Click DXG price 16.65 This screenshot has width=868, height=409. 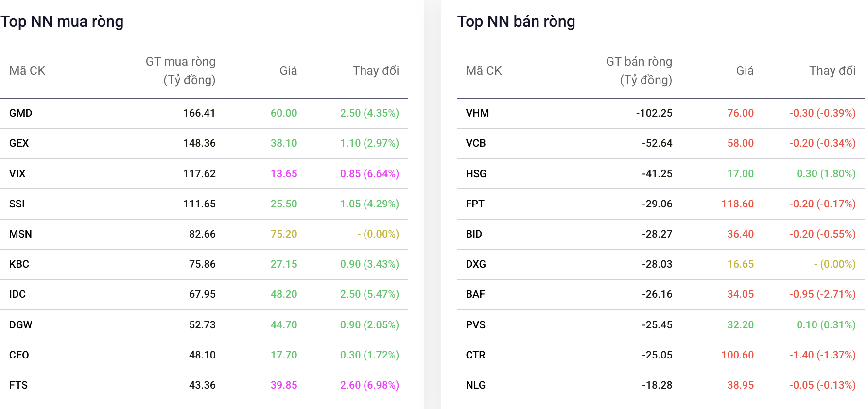(x=741, y=264)
